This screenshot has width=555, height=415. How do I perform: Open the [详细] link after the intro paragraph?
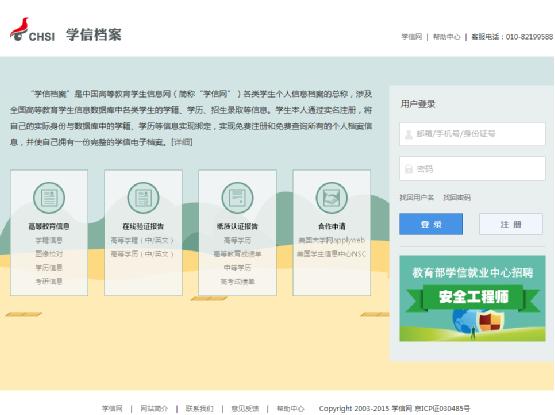pos(182,142)
